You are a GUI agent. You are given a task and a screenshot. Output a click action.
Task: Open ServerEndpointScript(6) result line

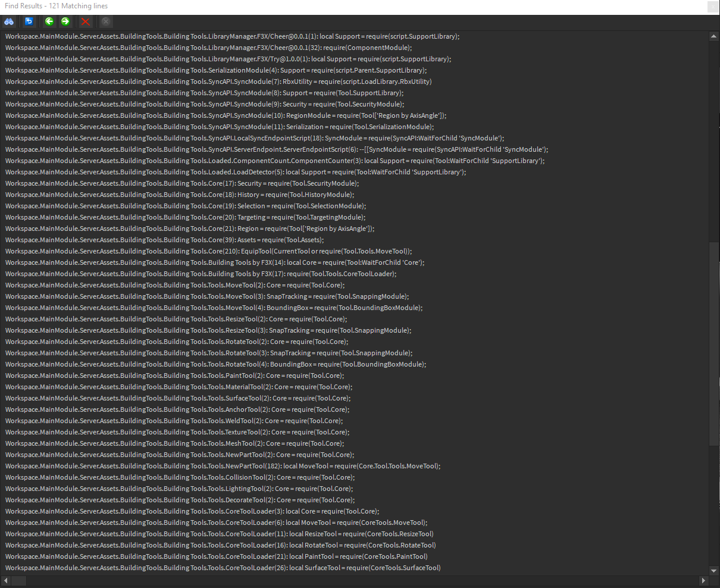click(x=277, y=149)
